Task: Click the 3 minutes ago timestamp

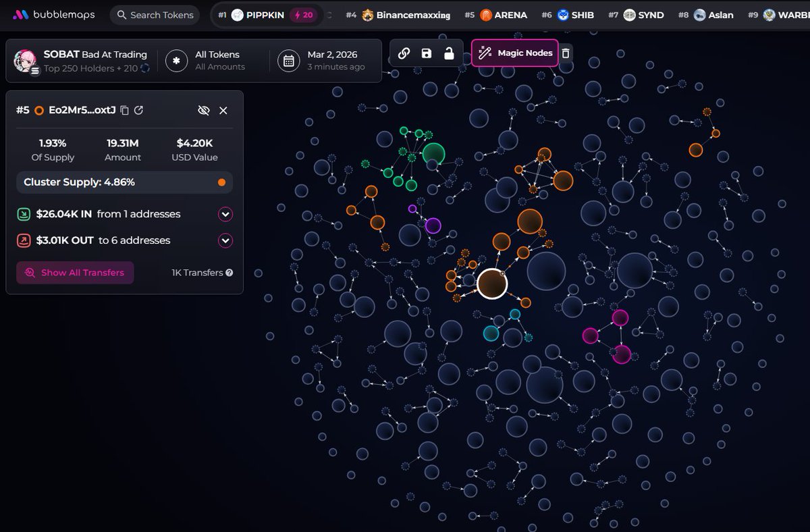Action: tap(336, 67)
